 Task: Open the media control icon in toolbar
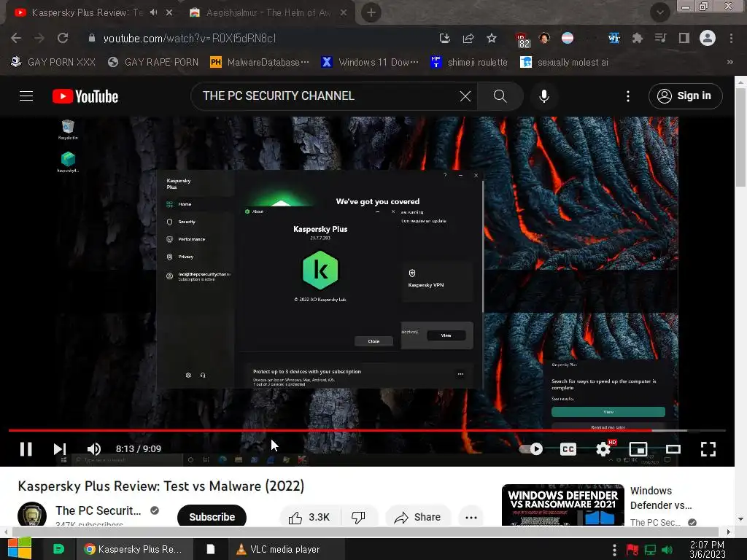tap(660, 38)
